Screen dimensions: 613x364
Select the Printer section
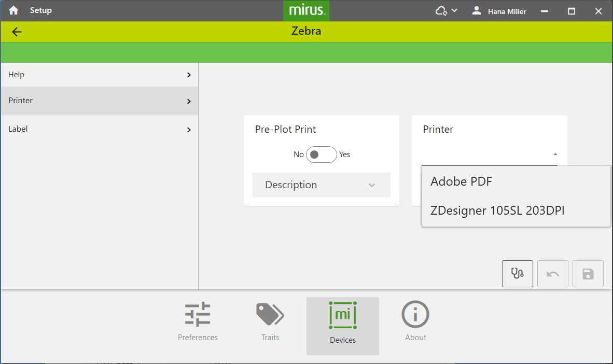[x=99, y=101]
